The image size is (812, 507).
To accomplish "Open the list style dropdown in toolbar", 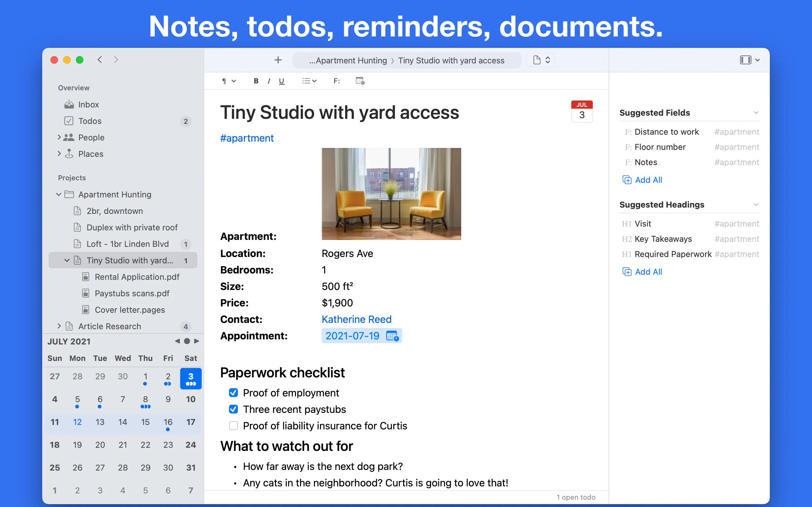I will 309,81.
